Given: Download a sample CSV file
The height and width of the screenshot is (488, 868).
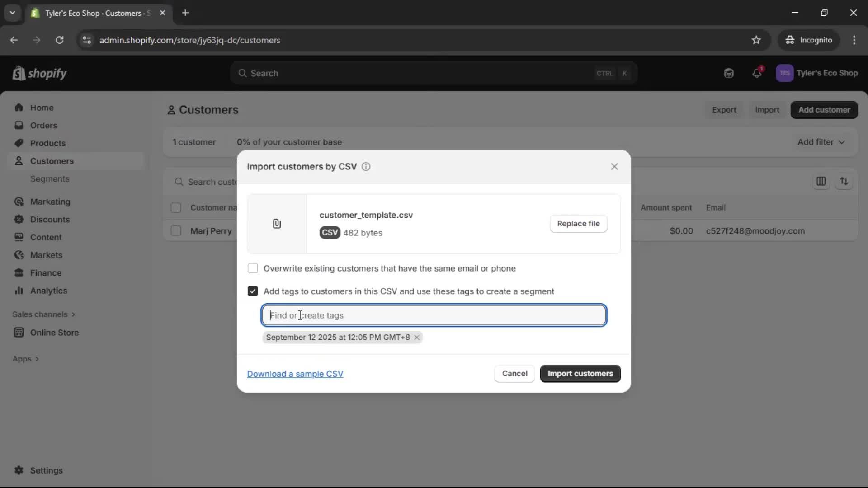Looking at the screenshot, I should pyautogui.click(x=295, y=374).
